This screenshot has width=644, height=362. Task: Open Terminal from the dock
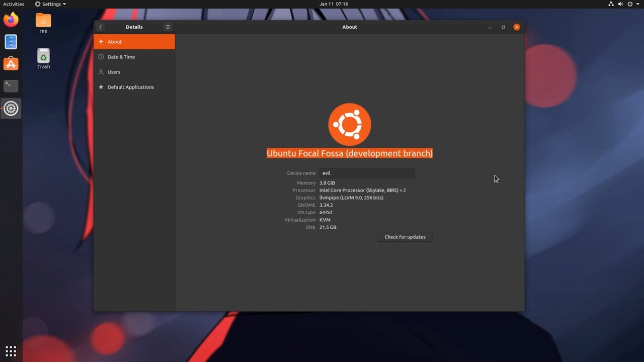pyautogui.click(x=11, y=86)
